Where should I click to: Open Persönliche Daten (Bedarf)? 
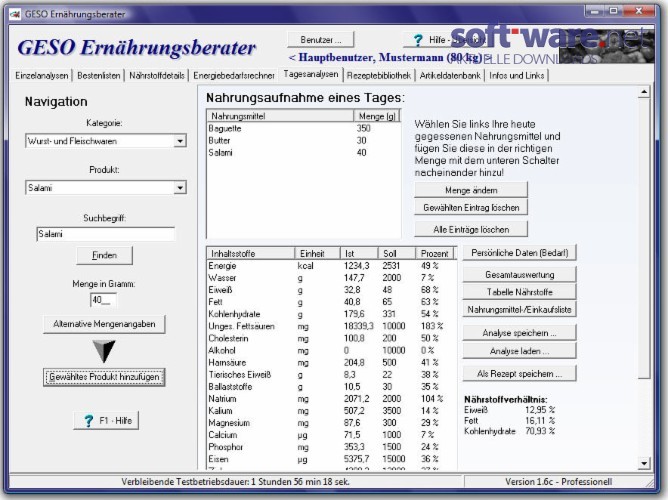point(520,253)
